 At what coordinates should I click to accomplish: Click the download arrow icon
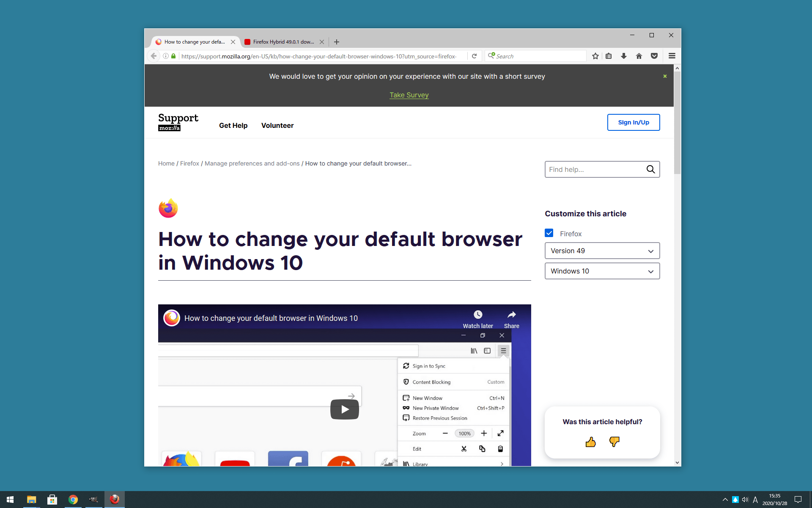tap(623, 55)
